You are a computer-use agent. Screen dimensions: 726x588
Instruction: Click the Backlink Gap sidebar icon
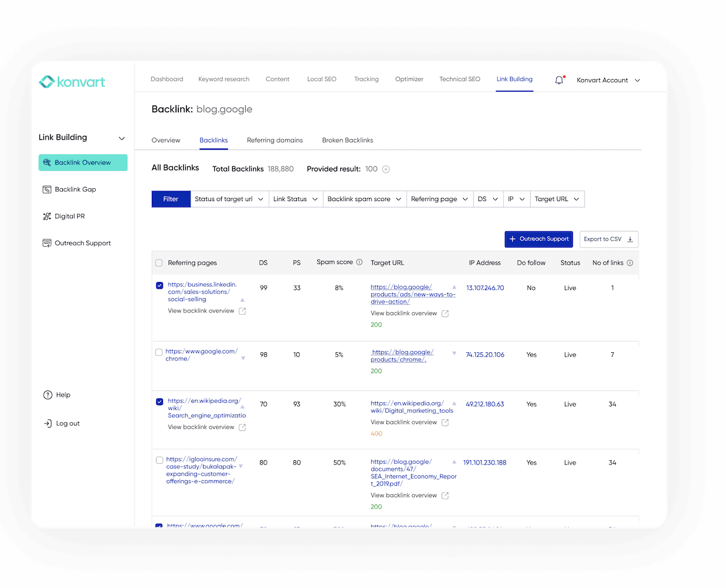coord(47,189)
